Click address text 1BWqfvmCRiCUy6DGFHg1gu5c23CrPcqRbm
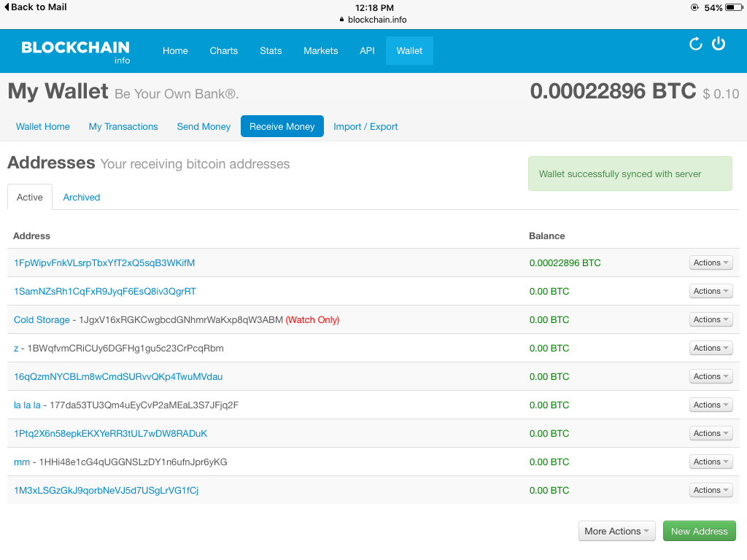The height and width of the screenshot is (560, 747). [x=125, y=349]
